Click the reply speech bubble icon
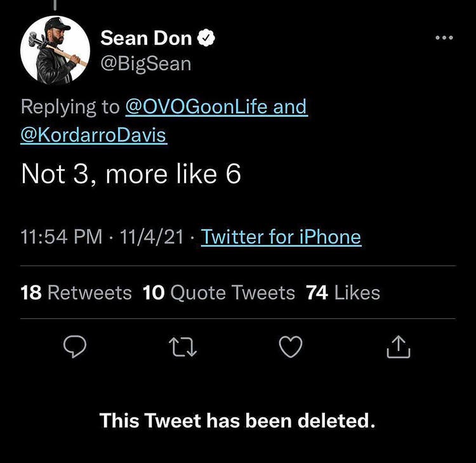Viewport: 476px width, 463px height. pyautogui.click(x=76, y=346)
